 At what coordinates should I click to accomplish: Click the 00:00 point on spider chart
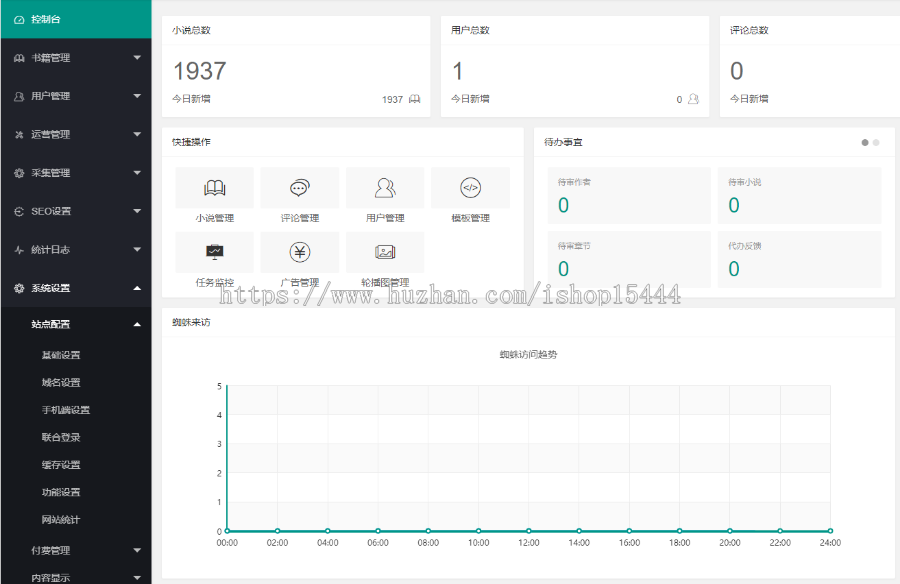227,531
